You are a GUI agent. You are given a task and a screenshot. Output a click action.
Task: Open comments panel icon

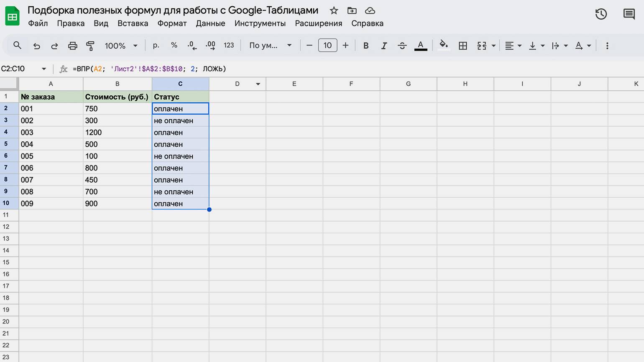tap(629, 14)
